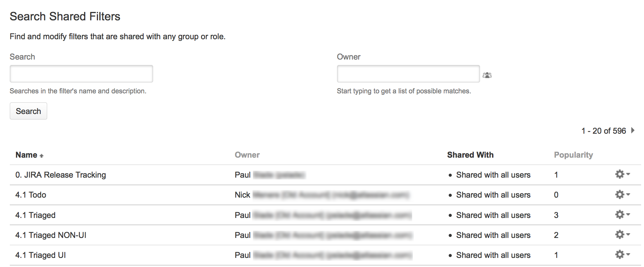This screenshot has height=267, width=644.
Task: Open the 4.1 Triaged UI filter
Action: (41, 255)
